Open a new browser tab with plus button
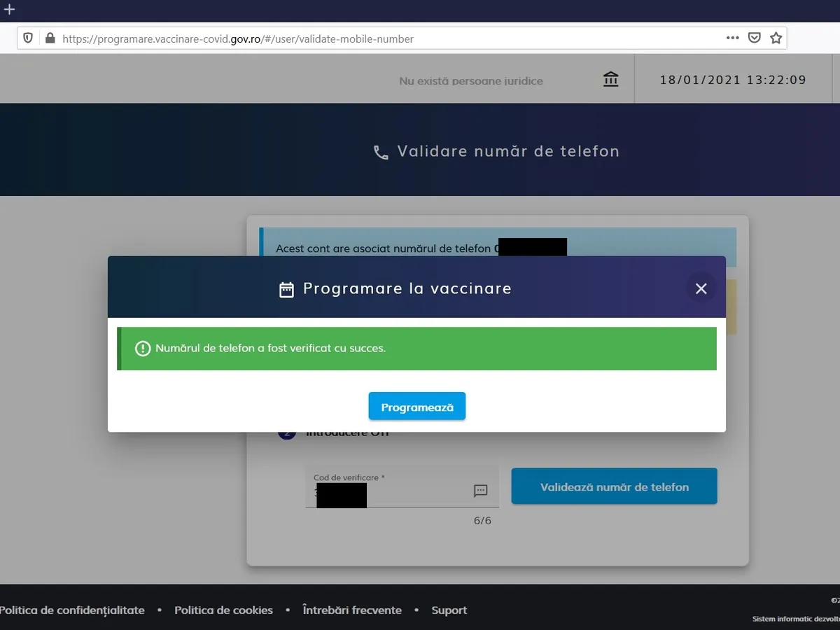Screen dimensions: 840x630 point(9,10)
